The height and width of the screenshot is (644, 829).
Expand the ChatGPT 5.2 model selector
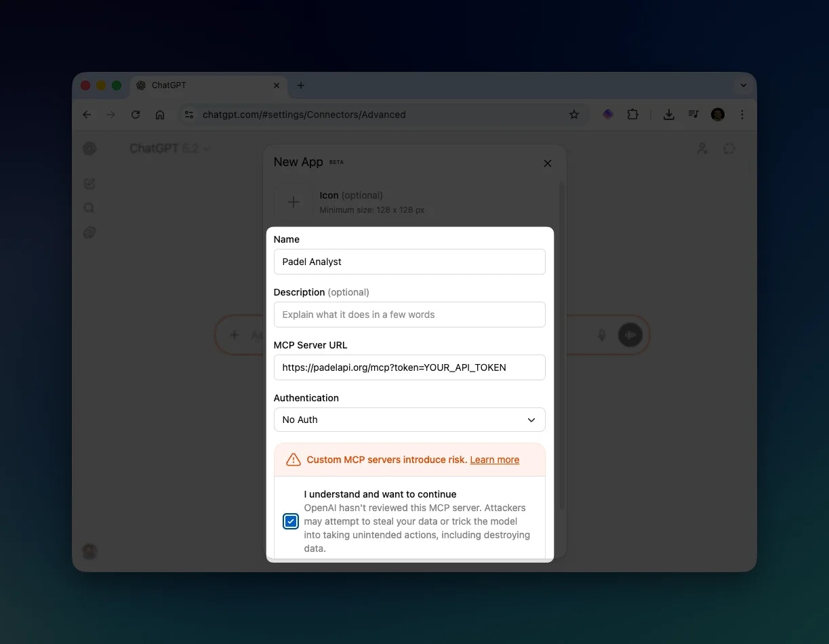[x=169, y=148]
